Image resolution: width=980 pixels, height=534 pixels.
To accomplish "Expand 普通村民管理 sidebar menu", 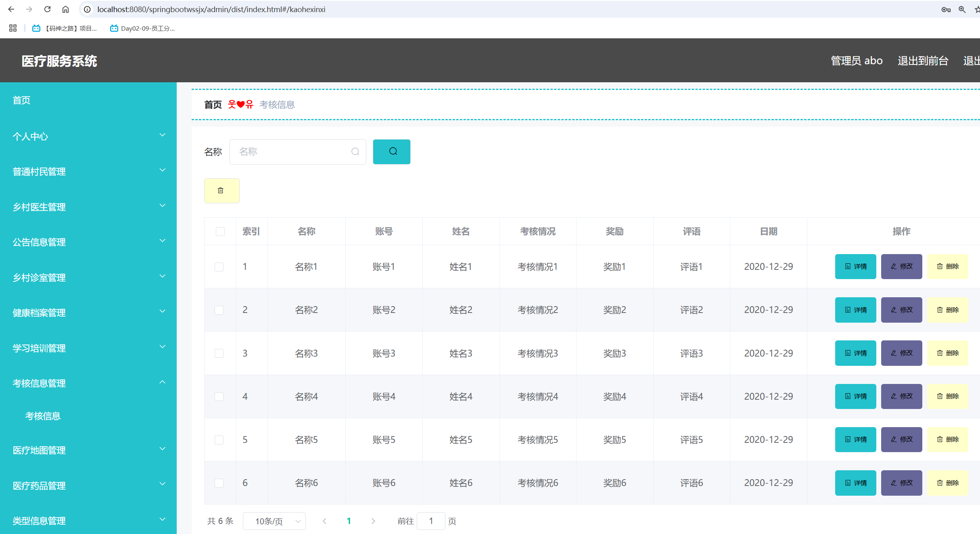I will click(x=88, y=171).
